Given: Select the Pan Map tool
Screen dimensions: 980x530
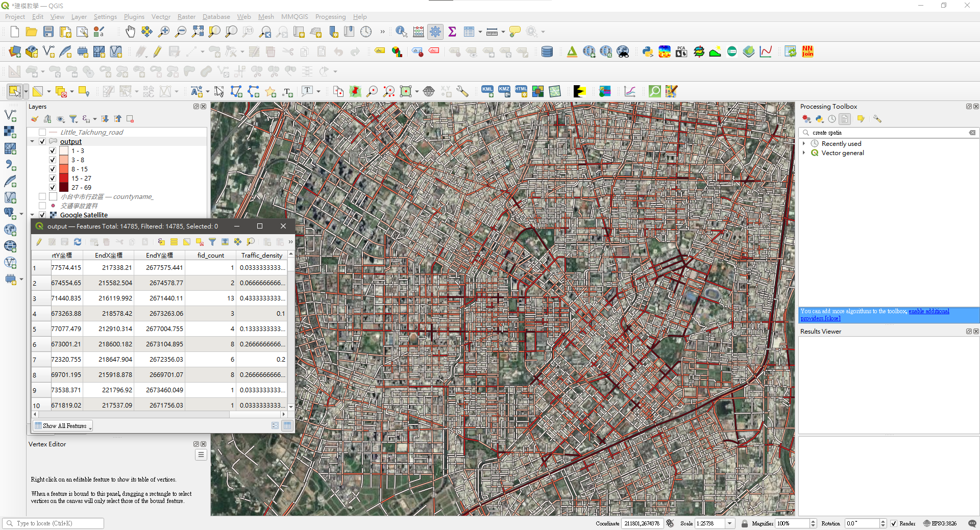Looking at the screenshot, I should (130, 32).
